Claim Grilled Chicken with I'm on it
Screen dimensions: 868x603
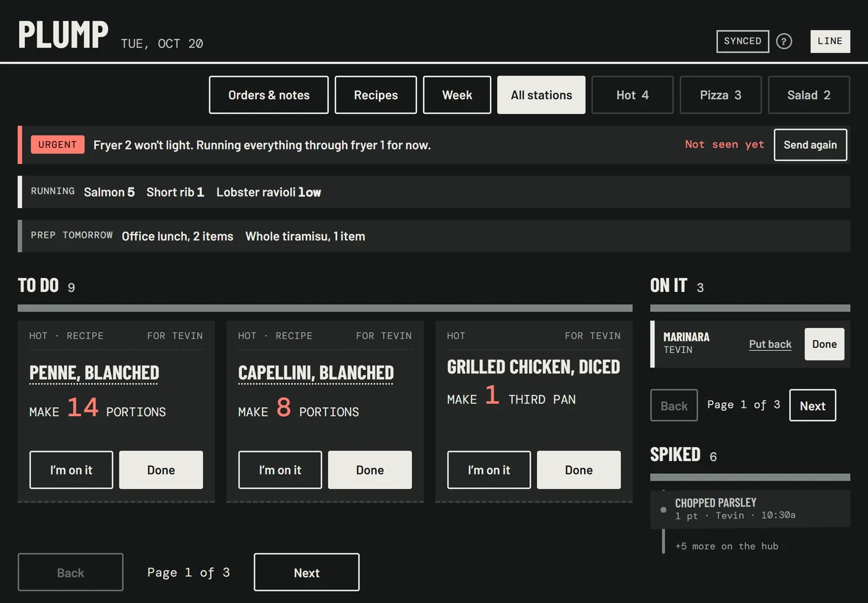pyautogui.click(x=489, y=470)
